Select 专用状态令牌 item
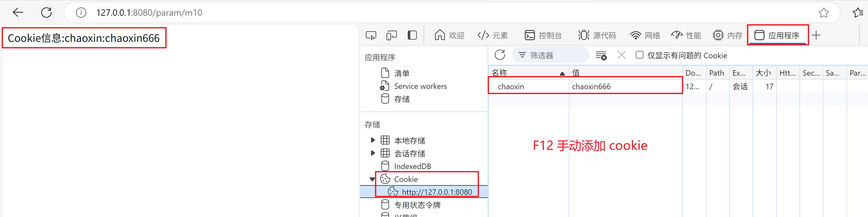Screen dimensions: 868x217 click(417, 205)
